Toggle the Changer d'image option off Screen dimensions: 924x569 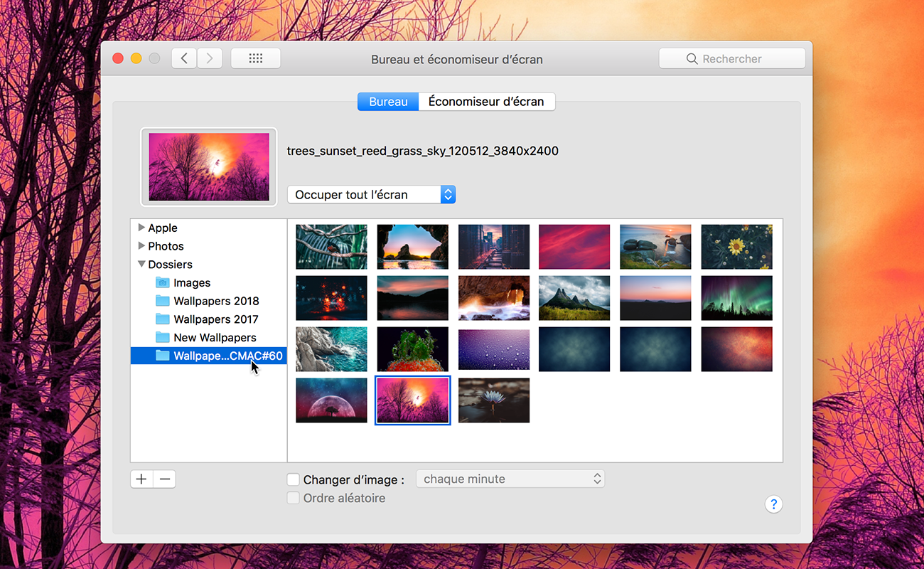(x=294, y=479)
